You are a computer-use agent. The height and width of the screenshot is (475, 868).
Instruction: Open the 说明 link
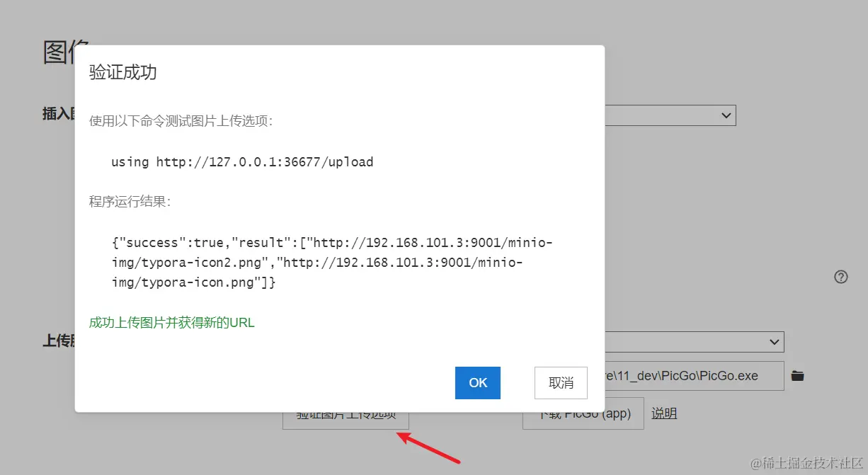coord(664,413)
